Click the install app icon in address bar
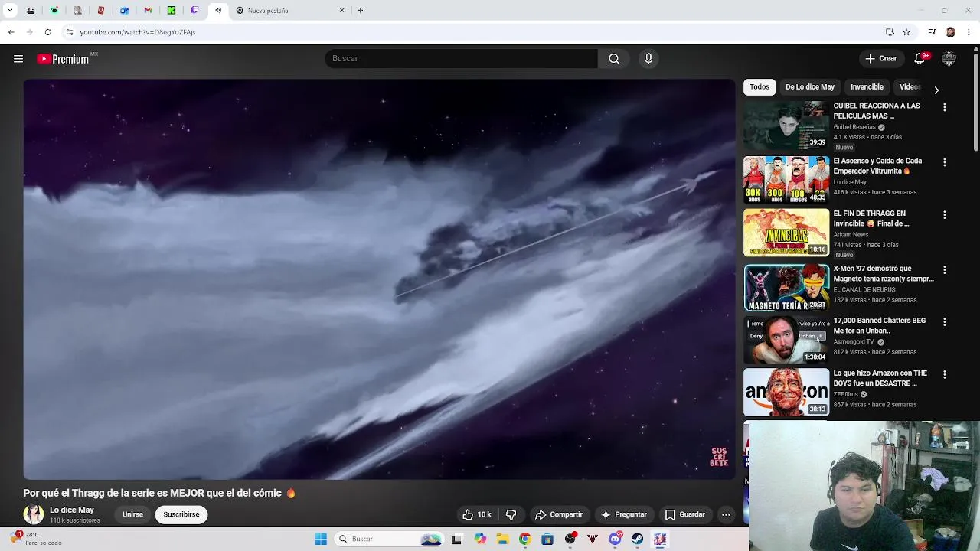This screenshot has width=980, height=551. [x=890, y=32]
